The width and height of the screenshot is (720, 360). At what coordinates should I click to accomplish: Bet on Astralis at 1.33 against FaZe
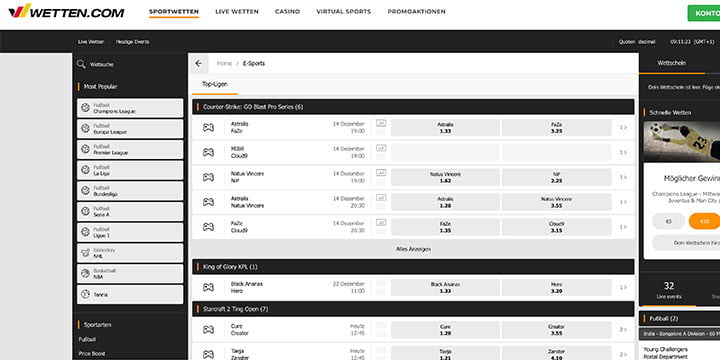pyautogui.click(x=445, y=128)
